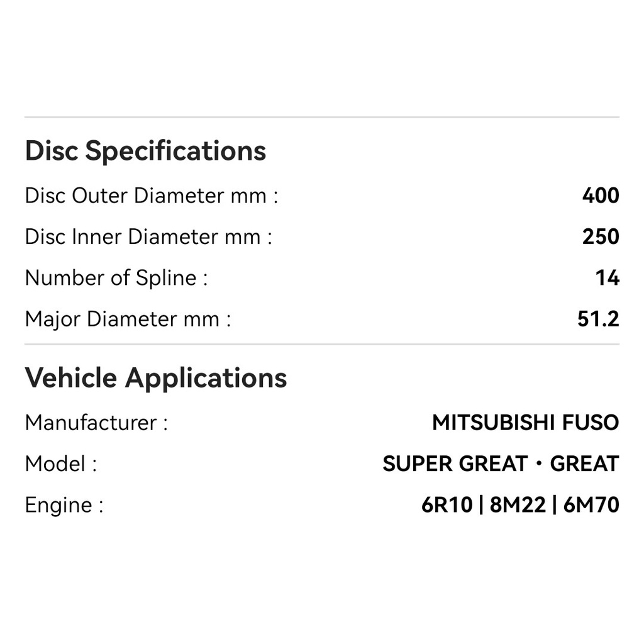Screen dimensions: 644x644
Task: Click the Engine label
Action: 64,505
